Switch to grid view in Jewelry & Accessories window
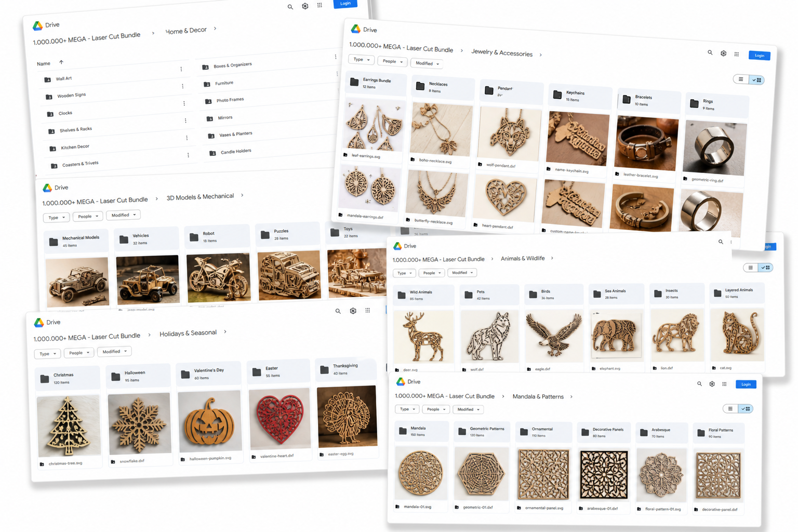798x532 pixels. (x=757, y=80)
